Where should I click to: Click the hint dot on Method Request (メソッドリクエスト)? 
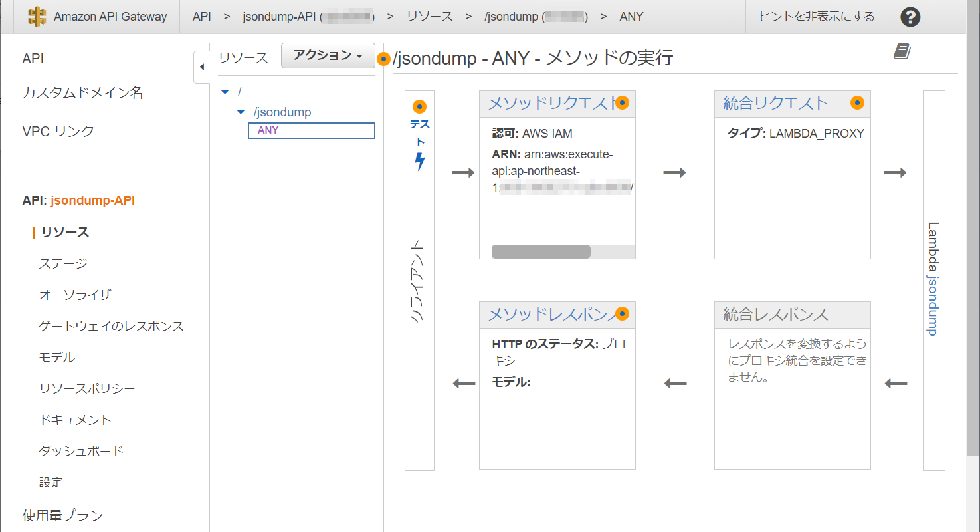[622, 102]
